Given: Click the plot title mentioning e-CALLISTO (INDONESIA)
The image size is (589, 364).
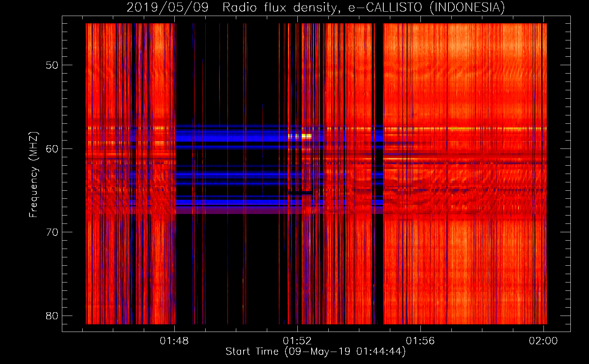Looking at the screenshot, I should (x=316, y=7).
